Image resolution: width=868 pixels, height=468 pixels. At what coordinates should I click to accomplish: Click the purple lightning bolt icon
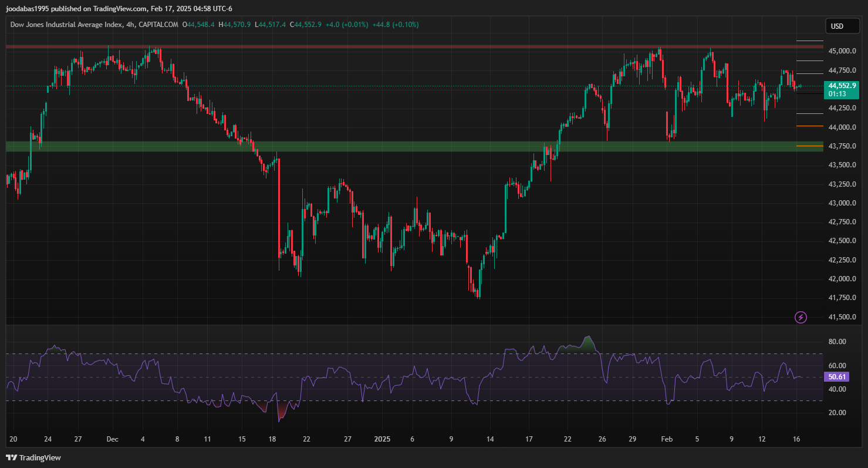[801, 318]
